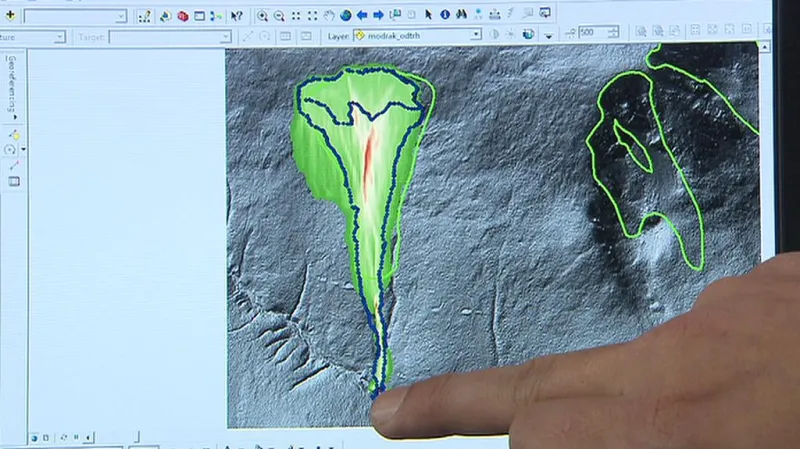Click the What's This help pointer
This screenshot has height=449, width=800.
(x=237, y=16)
